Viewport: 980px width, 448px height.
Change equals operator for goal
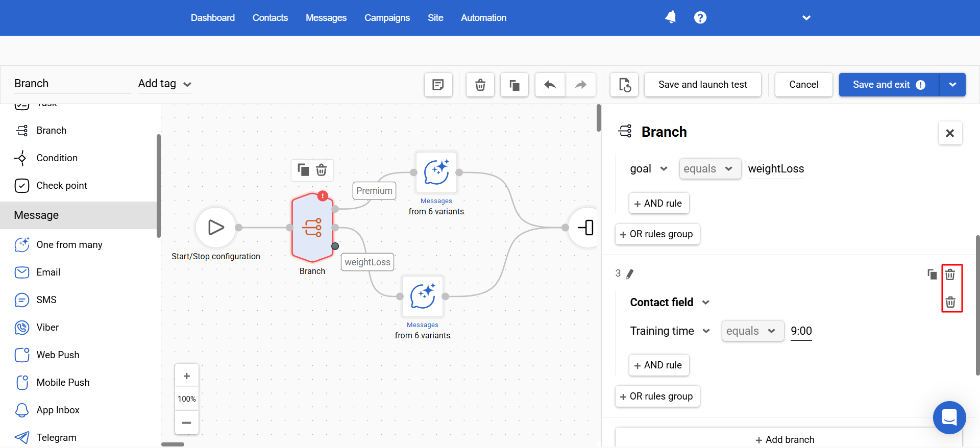coord(709,169)
